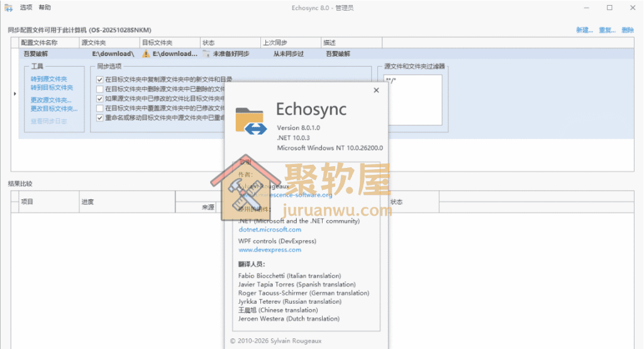Sort by 目标文件夹 column header
The image size is (644, 349).
tap(170, 43)
